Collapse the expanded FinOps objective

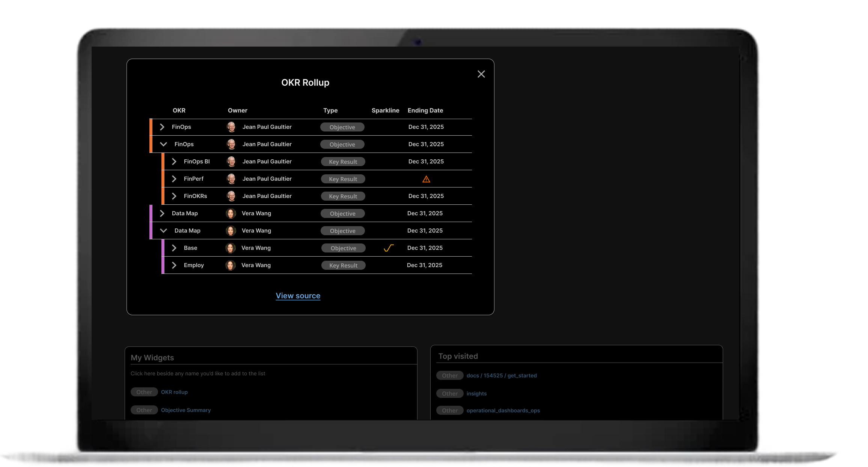click(x=163, y=144)
